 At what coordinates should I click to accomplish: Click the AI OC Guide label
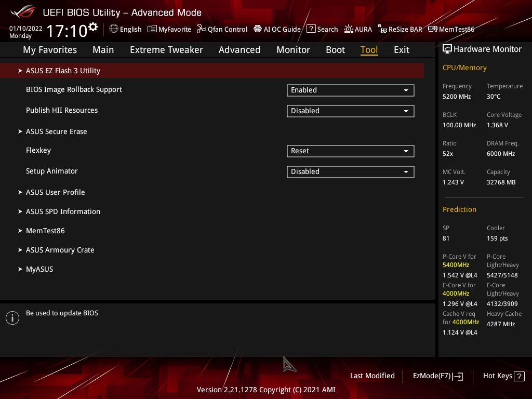(282, 30)
